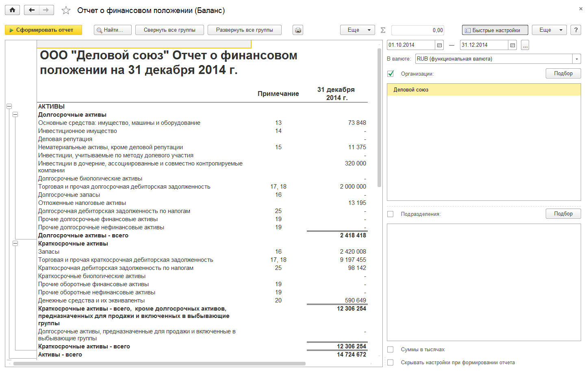Click the 31 декабря 2014 г. column header
588x372 pixels.
pos(336,94)
